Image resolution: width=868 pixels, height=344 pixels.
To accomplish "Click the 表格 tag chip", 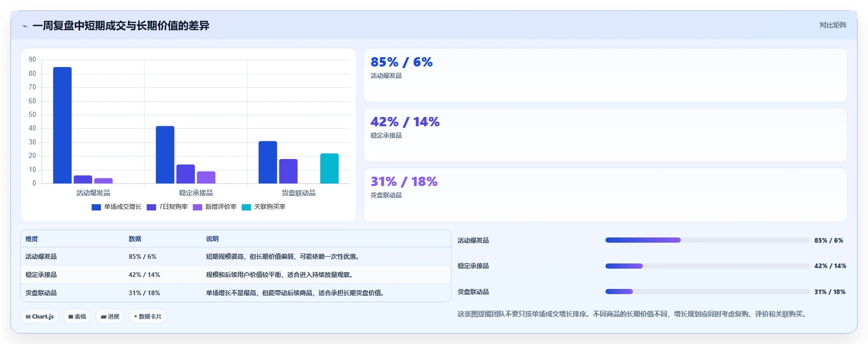I will tap(77, 316).
